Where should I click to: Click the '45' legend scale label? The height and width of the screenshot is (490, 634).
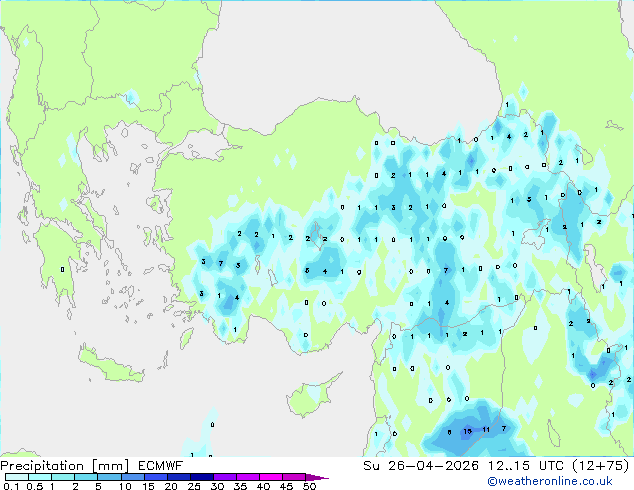tap(286, 486)
